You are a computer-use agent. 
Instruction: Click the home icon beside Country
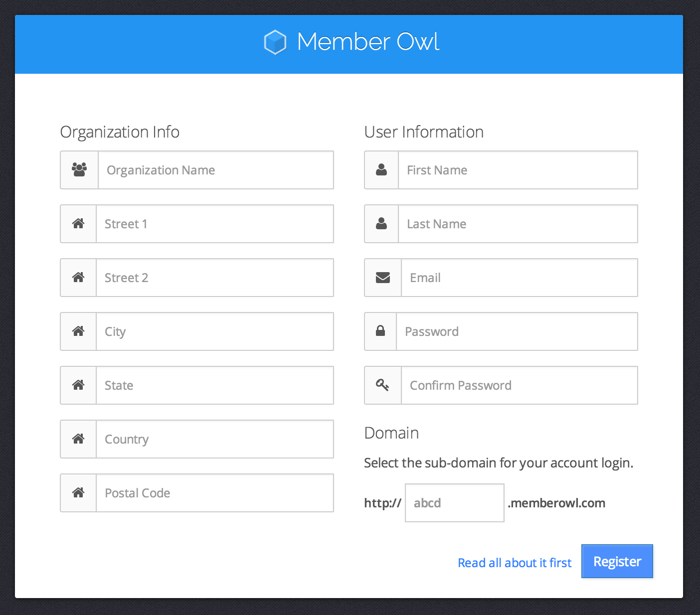[x=78, y=439]
